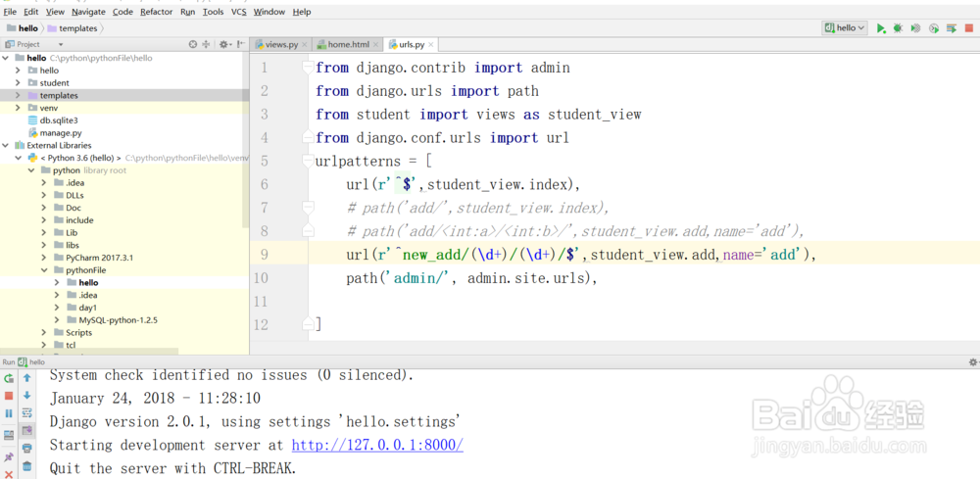
Task: Open link http://127.0.0.1:8000/ in console
Action: (377, 446)
